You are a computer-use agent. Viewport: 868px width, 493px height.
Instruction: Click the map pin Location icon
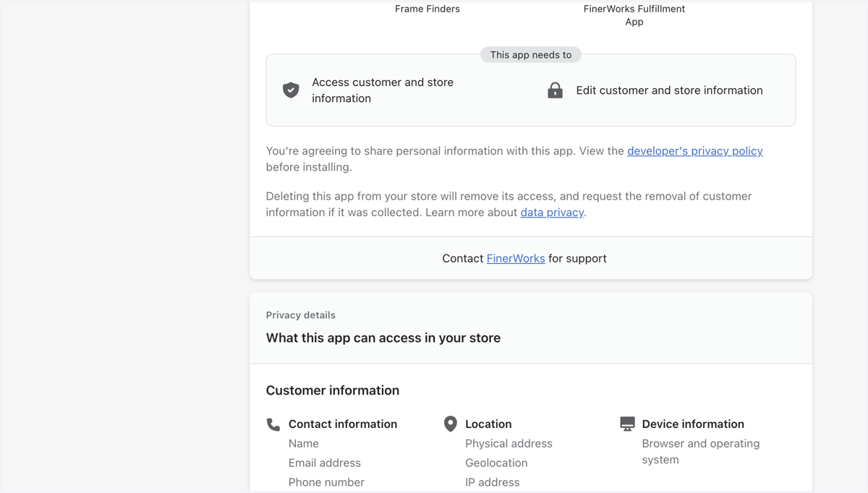tap(450, 424)
